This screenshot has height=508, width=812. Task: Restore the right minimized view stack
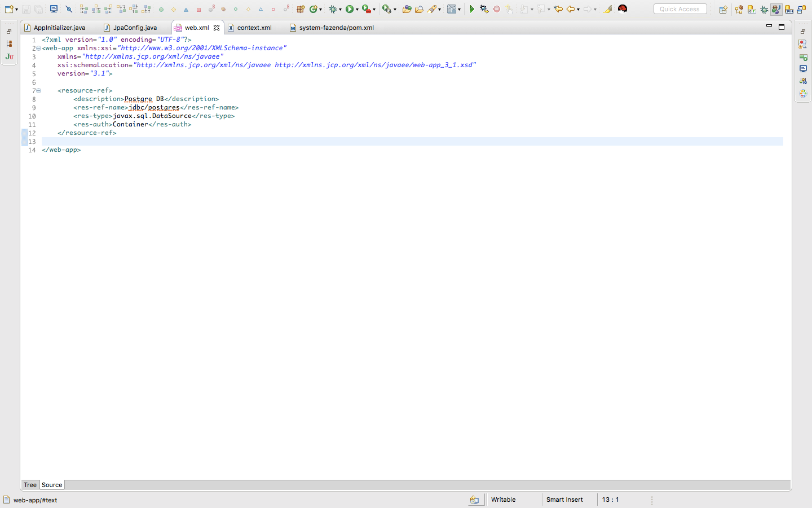pos(803,32)
